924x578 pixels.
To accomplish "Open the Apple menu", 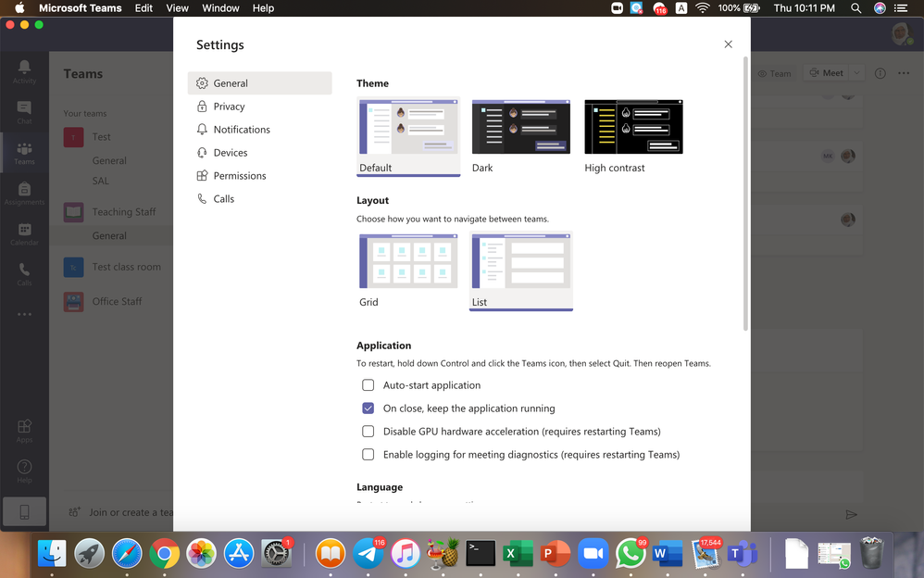I will click(19, 8).
